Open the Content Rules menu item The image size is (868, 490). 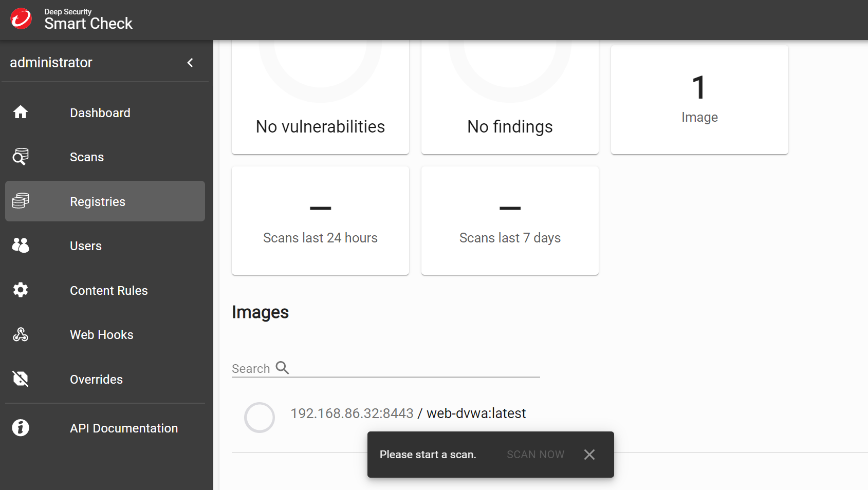pos(105,290)
